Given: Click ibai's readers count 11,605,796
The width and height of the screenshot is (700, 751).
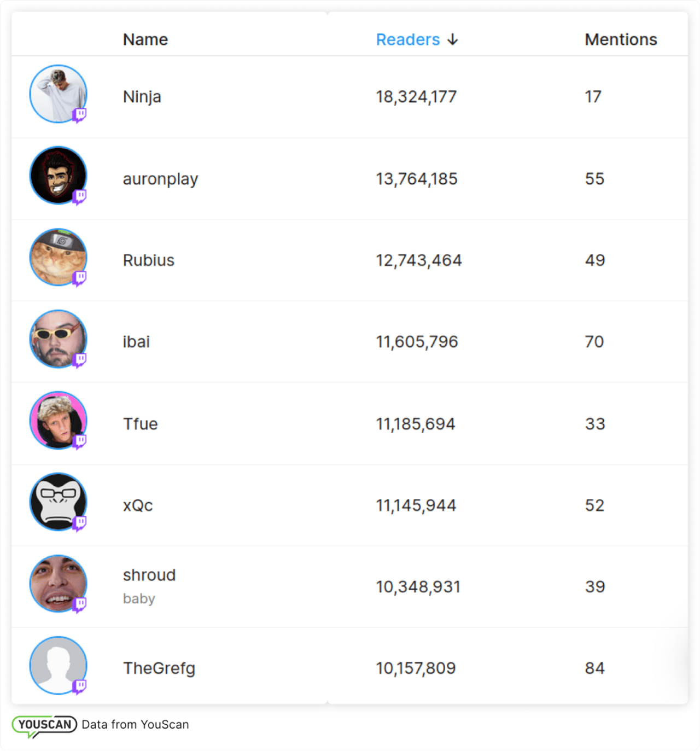Looking at the screenshot, I should [417, 341].
